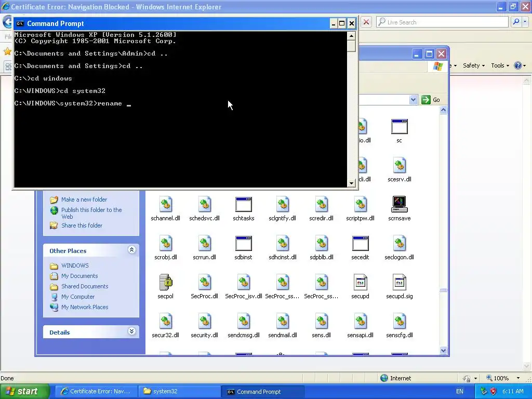
Task: Select the scesrv.dll file icon
Action: [x=400, y=166]
